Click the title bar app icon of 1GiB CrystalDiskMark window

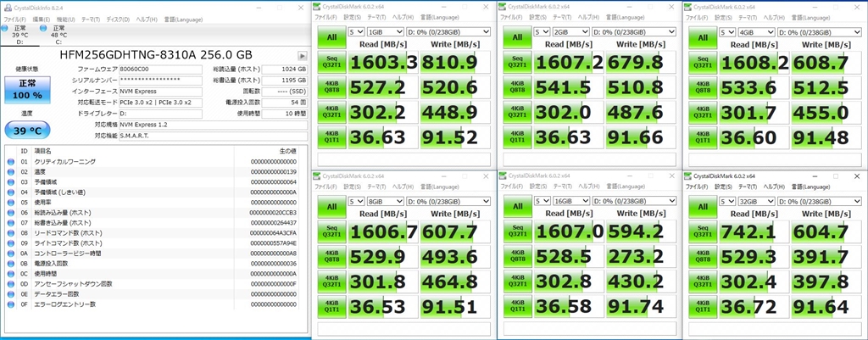(x=316, y=7)
